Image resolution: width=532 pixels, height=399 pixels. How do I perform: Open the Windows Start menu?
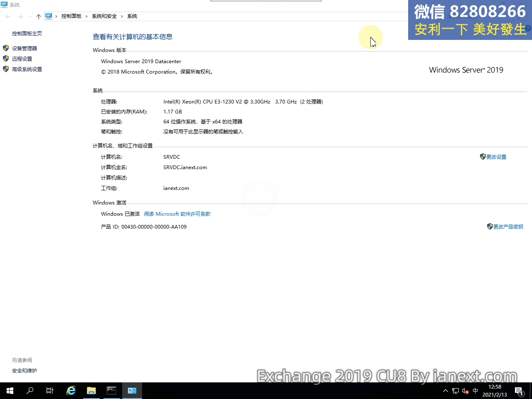pos(10,391)
